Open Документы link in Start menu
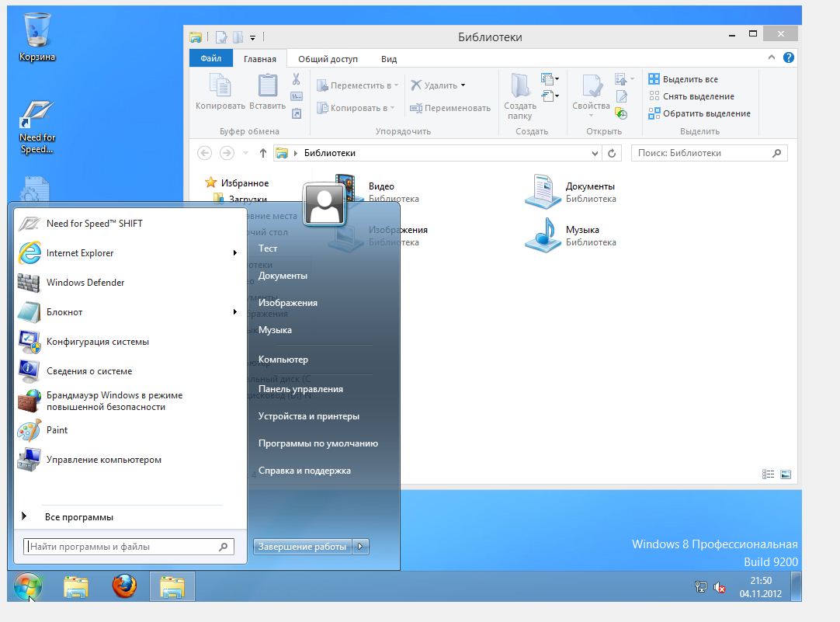Image resolution: width=840 pixels, height=622 pixels. [283, 276]
